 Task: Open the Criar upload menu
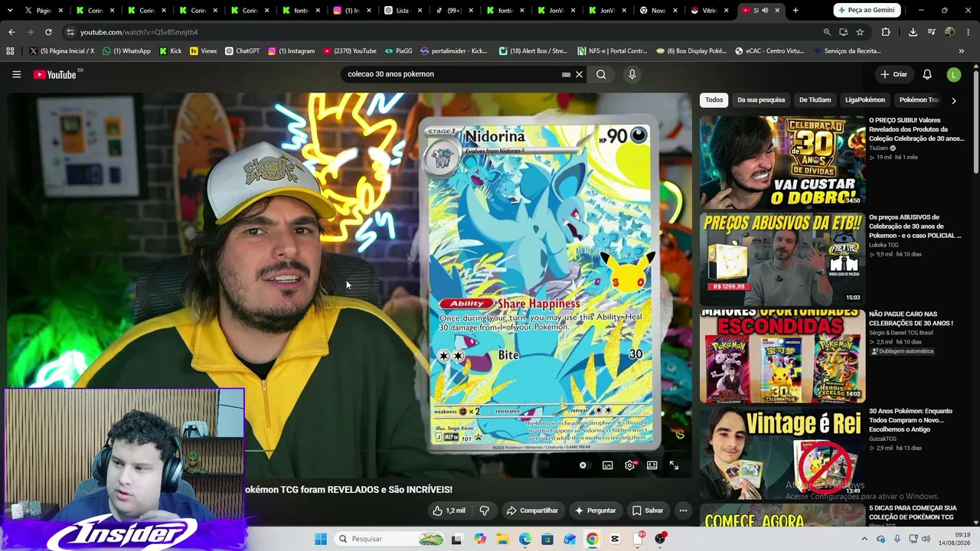coord(893,74)
